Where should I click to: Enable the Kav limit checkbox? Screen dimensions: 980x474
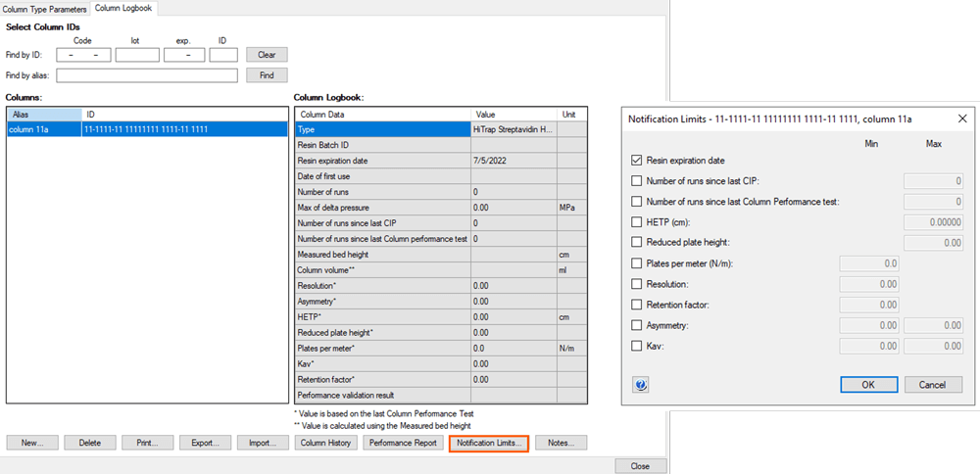(638, 346)
